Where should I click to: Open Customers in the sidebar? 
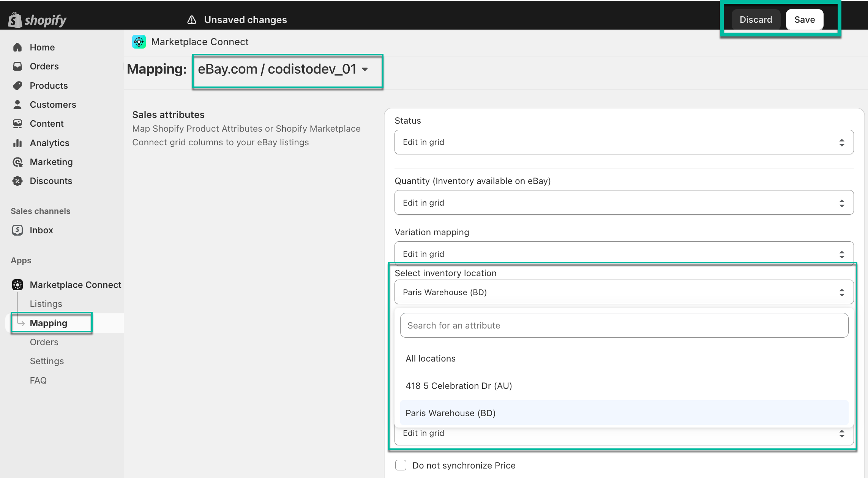53,105
